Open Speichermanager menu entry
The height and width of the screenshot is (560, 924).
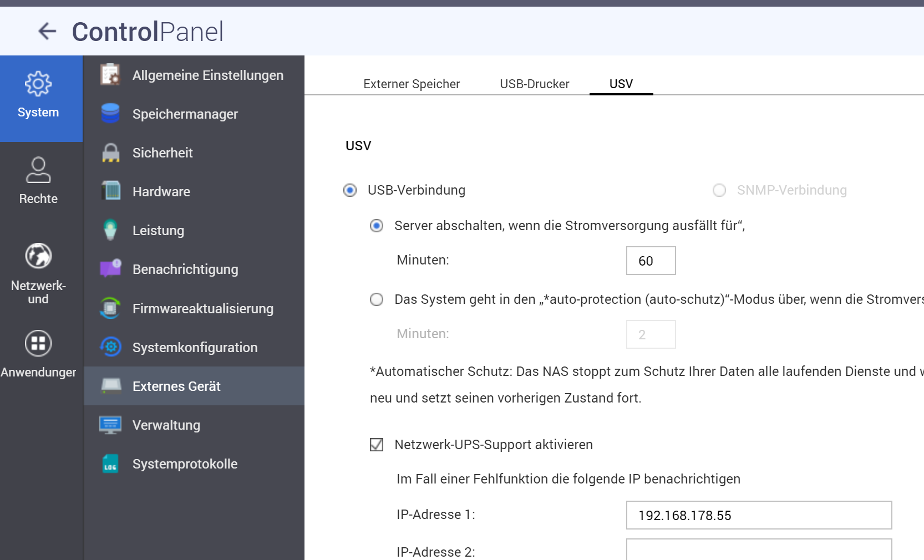(x=194, y=114)
